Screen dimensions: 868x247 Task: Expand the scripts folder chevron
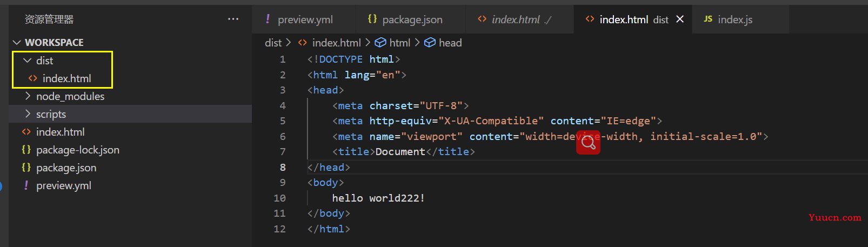pyautogui.click(x=28, y=114)
